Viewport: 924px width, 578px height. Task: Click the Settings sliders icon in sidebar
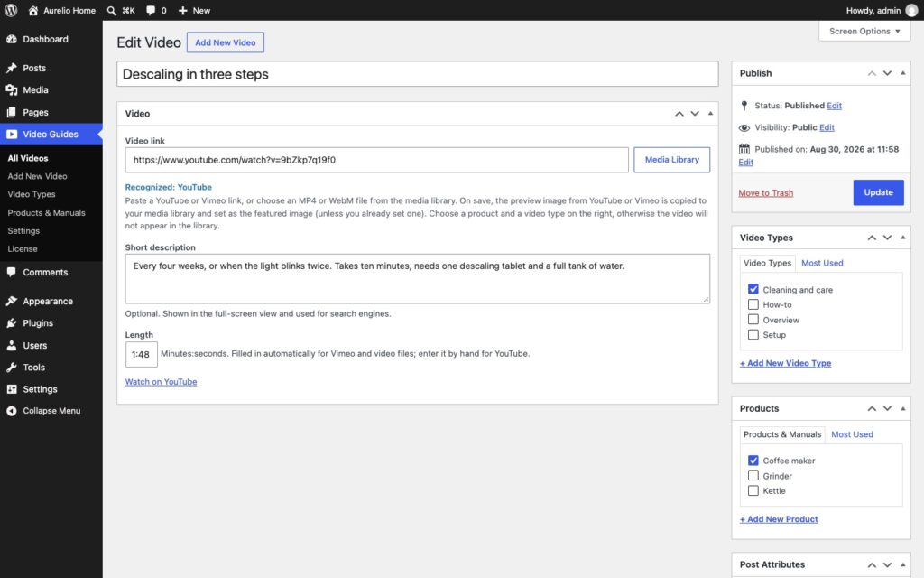(x=12, y=388)
